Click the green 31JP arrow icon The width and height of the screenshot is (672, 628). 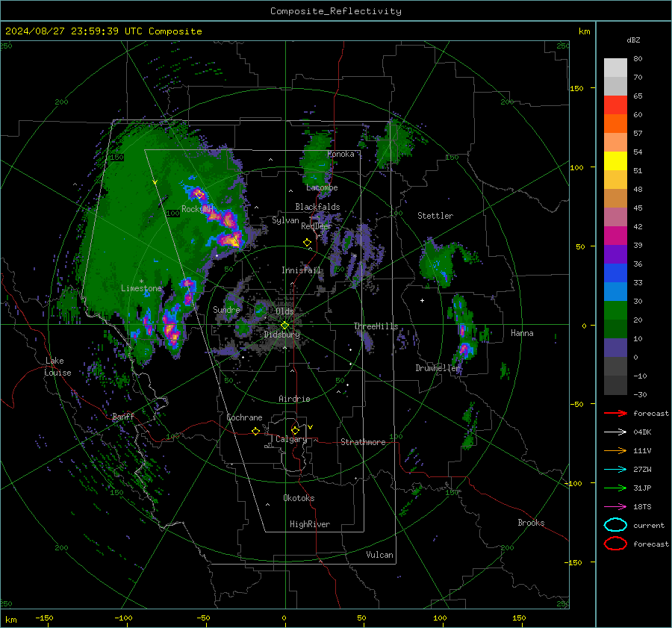(615, 488)
